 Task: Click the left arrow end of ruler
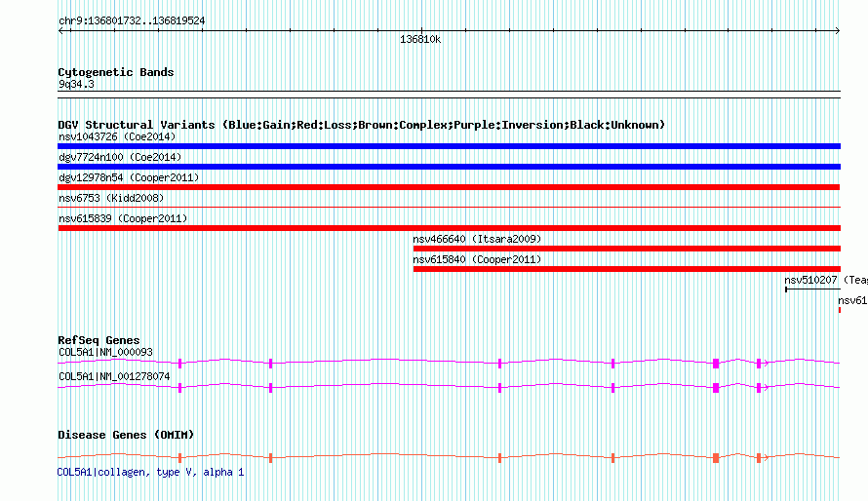(x=60, y=31)
